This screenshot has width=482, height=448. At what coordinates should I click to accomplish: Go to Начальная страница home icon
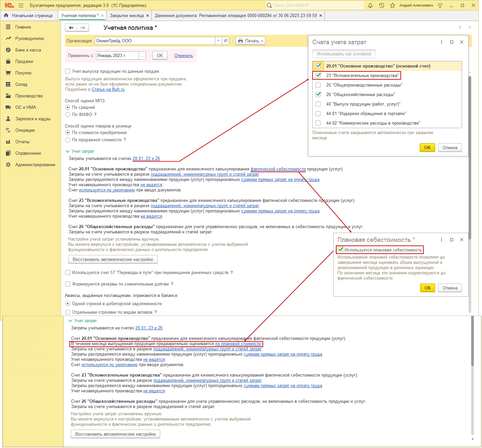[x=6, y=15]
